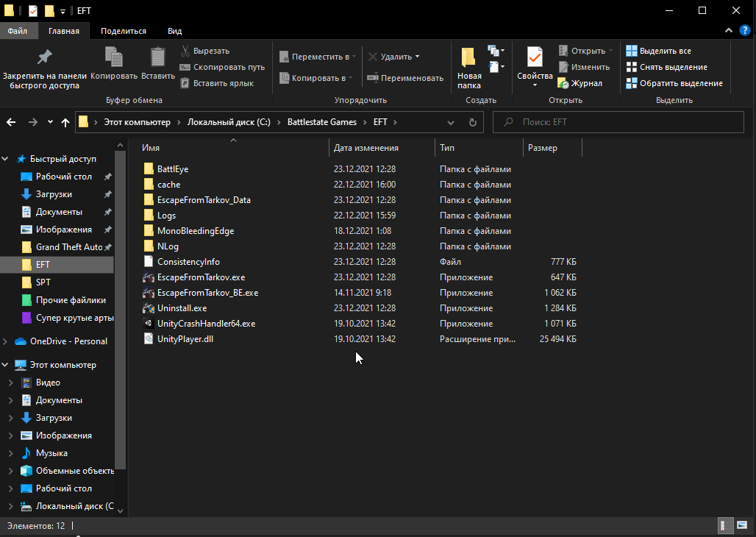Viewport: 756px width, 537px height.
Task: Open Прочие файлики folder in sidebar
Action: point(71,300)
